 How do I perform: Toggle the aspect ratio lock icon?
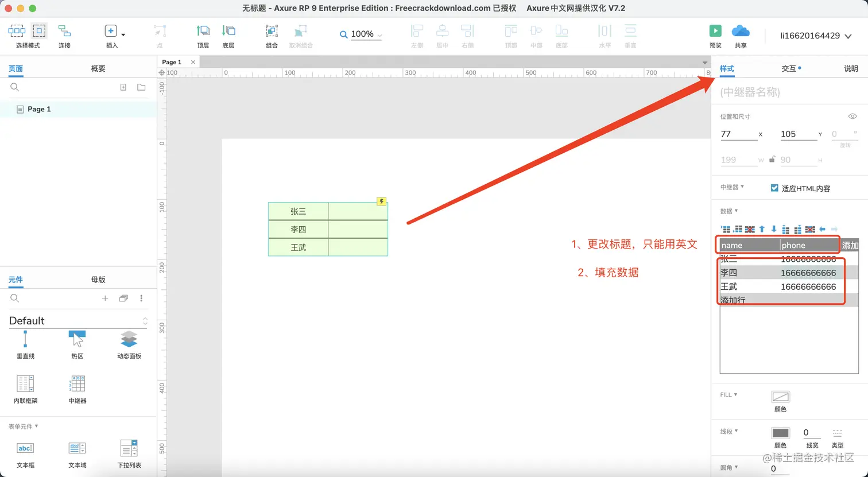pyautogui.click(x=772, y=160)
